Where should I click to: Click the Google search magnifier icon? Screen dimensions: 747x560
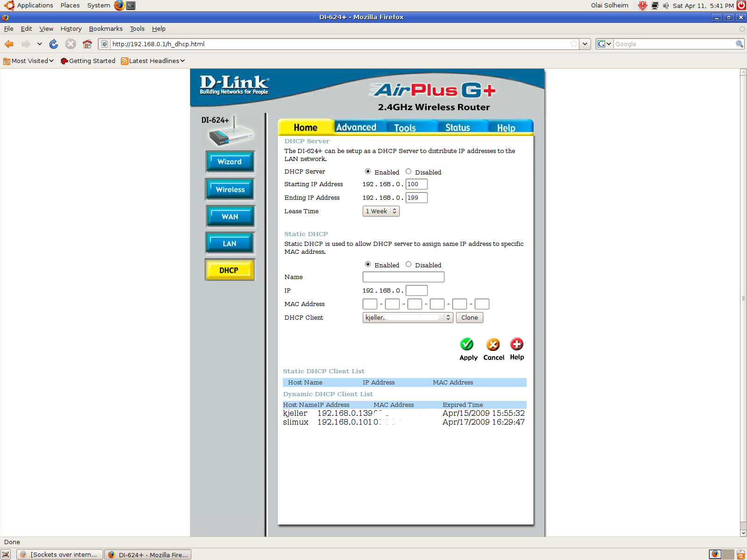[x=739, y=44]
